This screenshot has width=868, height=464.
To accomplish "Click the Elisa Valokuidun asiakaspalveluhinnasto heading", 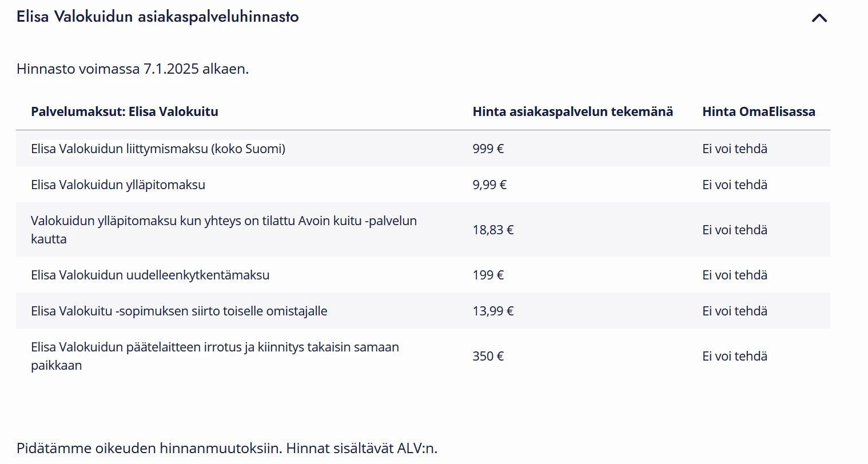I will click(x=157, y=17).
